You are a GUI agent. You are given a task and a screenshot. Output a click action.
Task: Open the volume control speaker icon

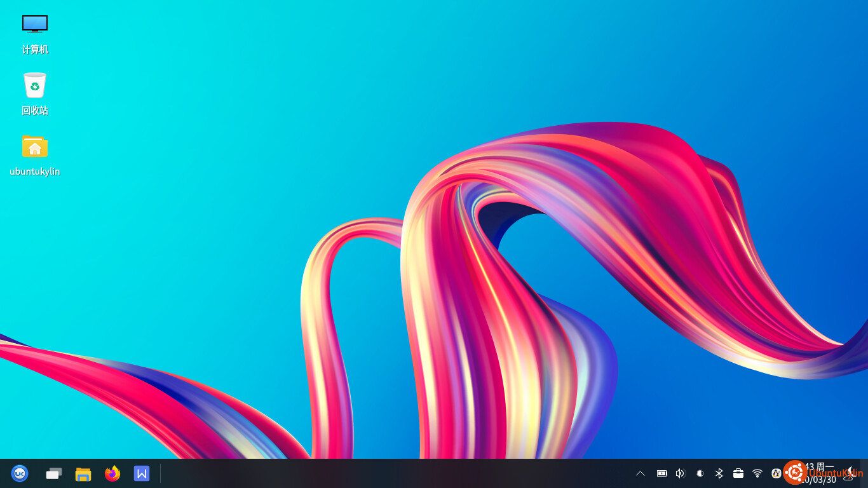[x=681, y=473]
